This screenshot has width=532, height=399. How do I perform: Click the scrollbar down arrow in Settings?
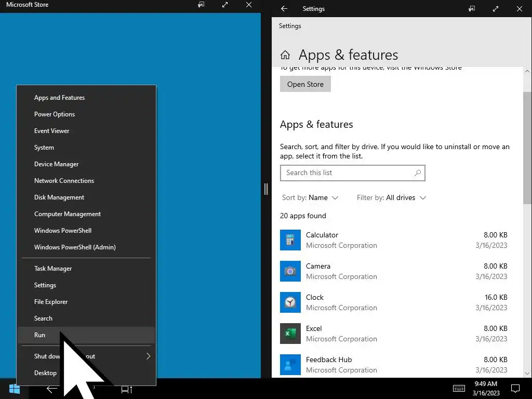pyautogui.click(x=527, y=374)
